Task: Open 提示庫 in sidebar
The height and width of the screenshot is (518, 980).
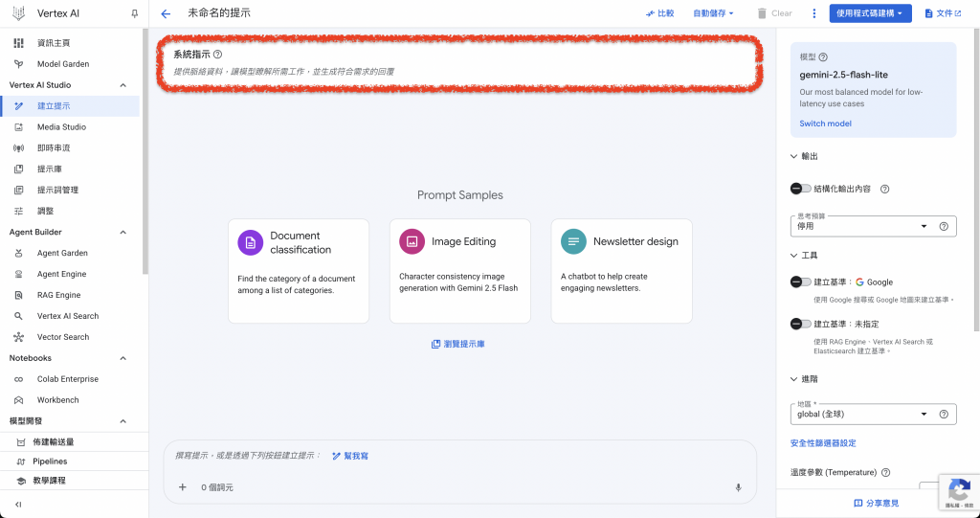Action: point(70,169)
